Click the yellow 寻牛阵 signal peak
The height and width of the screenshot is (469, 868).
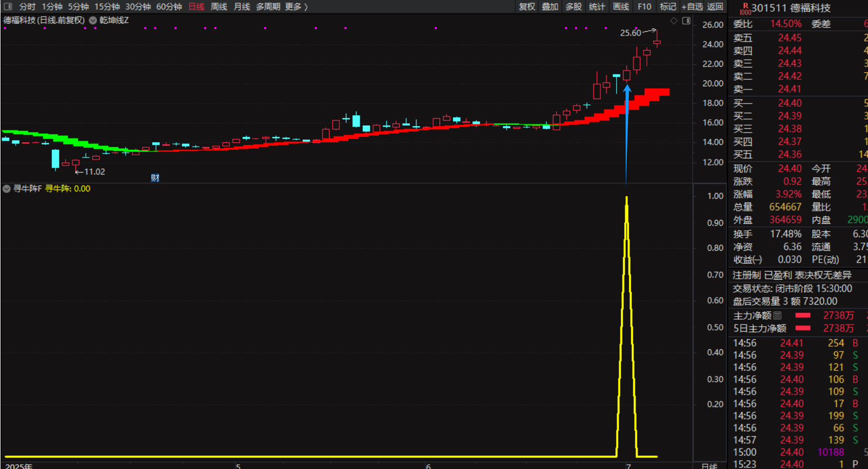point(626,198)
